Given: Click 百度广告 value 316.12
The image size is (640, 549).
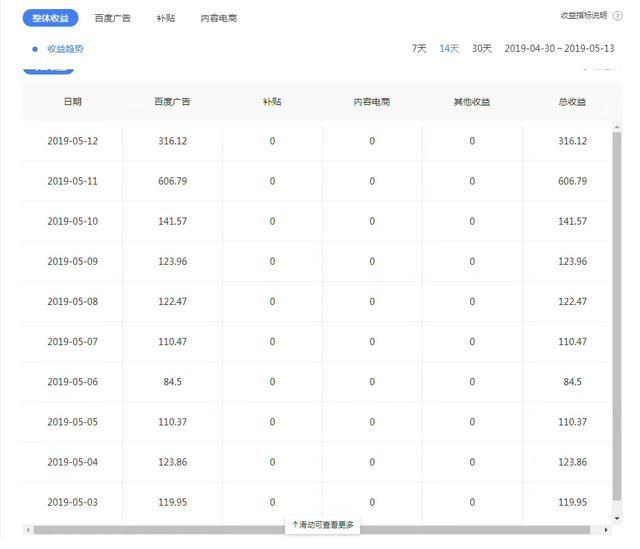Looking at the screenshot, I should click(172, 141).
